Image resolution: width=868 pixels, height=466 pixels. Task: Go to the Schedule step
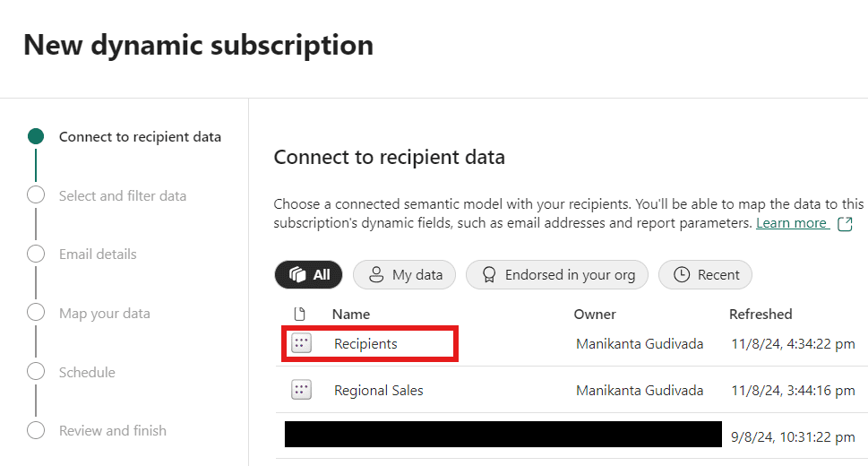pyautogui.click(x=87, y=372)
